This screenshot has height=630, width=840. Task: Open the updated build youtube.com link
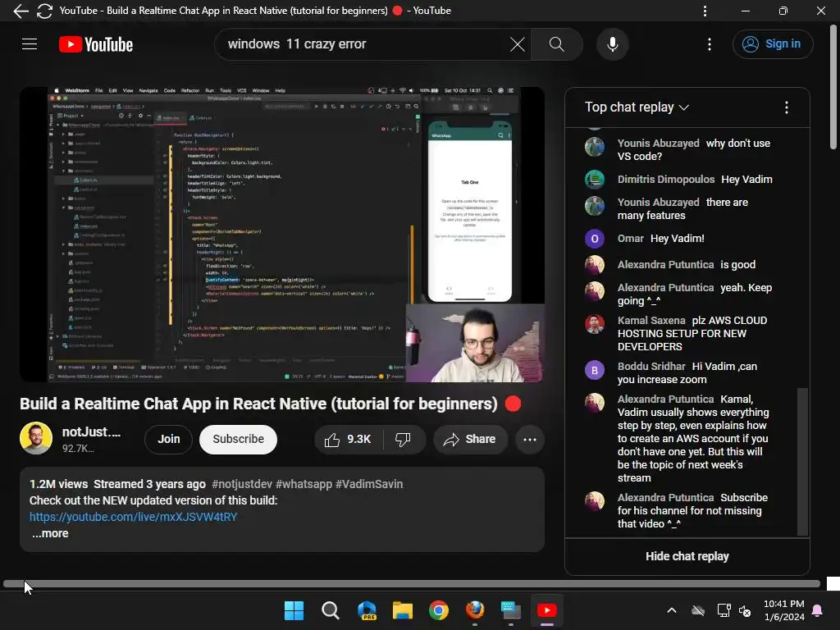point(134,517)
